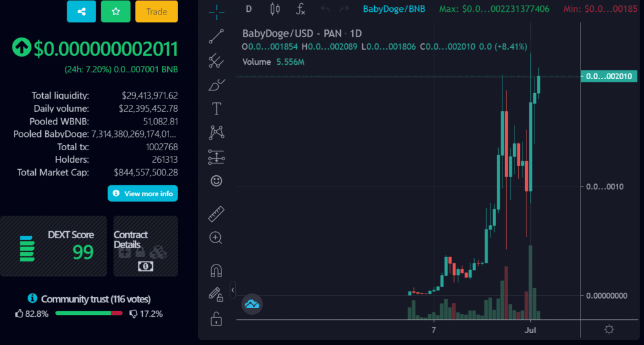Select the brush drawing tool

pyautogui.click(x=216, y=85)
